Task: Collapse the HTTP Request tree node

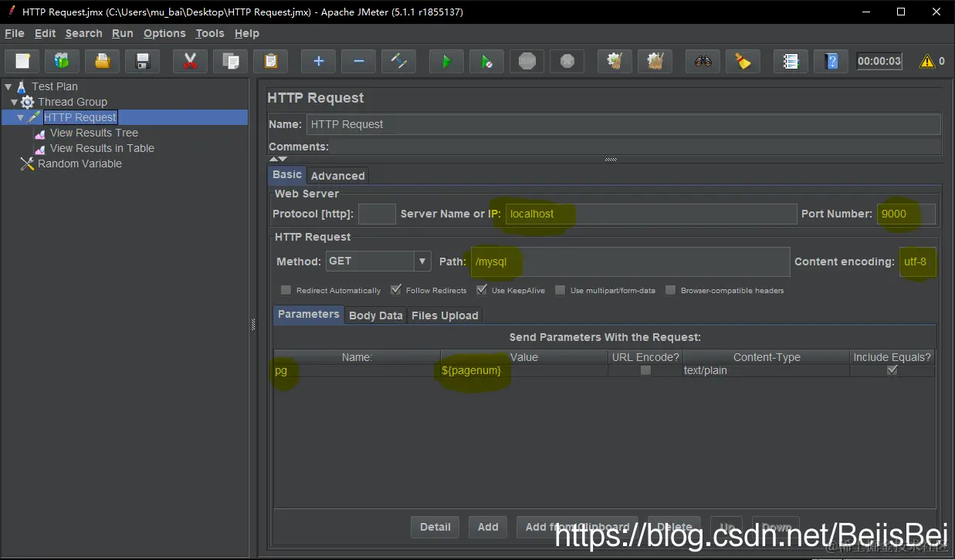Action: [x=21, y=117]
